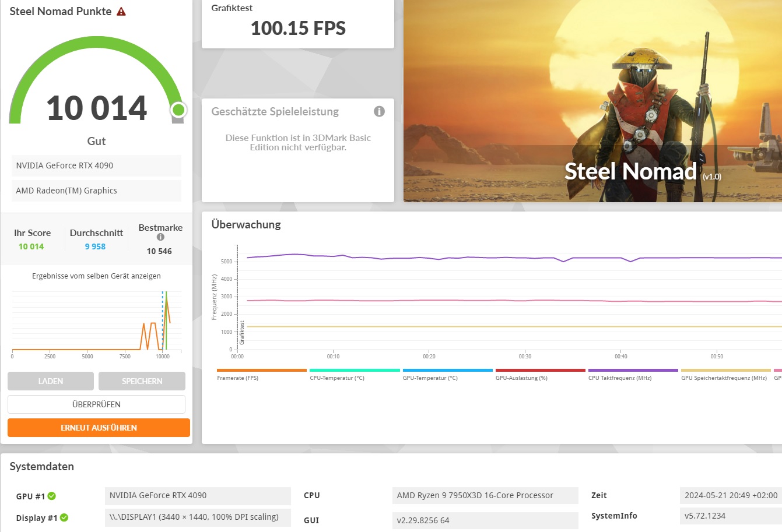The height and width of the screenshot is (532, 782).
Task: Select the Zeit value '2024-05-21 20:49 +02:00'
Action: pyautogui.click(x=731, y=496)
